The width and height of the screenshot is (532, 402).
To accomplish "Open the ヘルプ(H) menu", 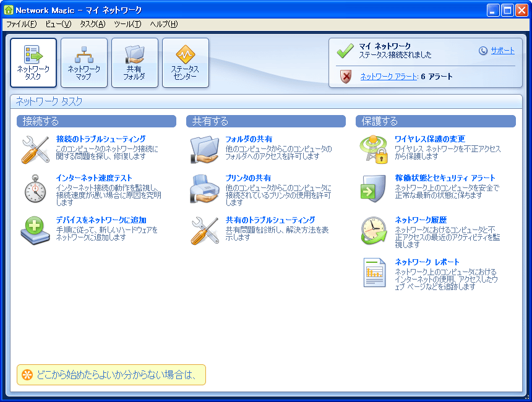I will point(163,24).
